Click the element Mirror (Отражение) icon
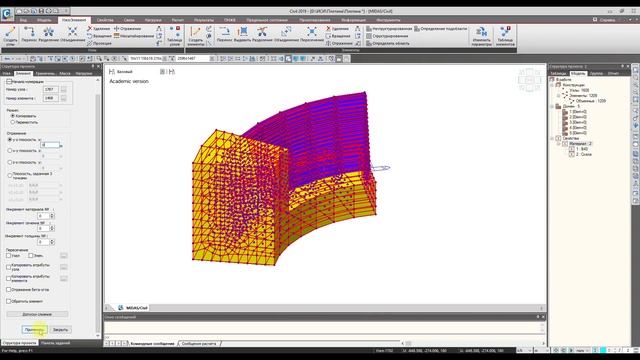 pos(328,43)
